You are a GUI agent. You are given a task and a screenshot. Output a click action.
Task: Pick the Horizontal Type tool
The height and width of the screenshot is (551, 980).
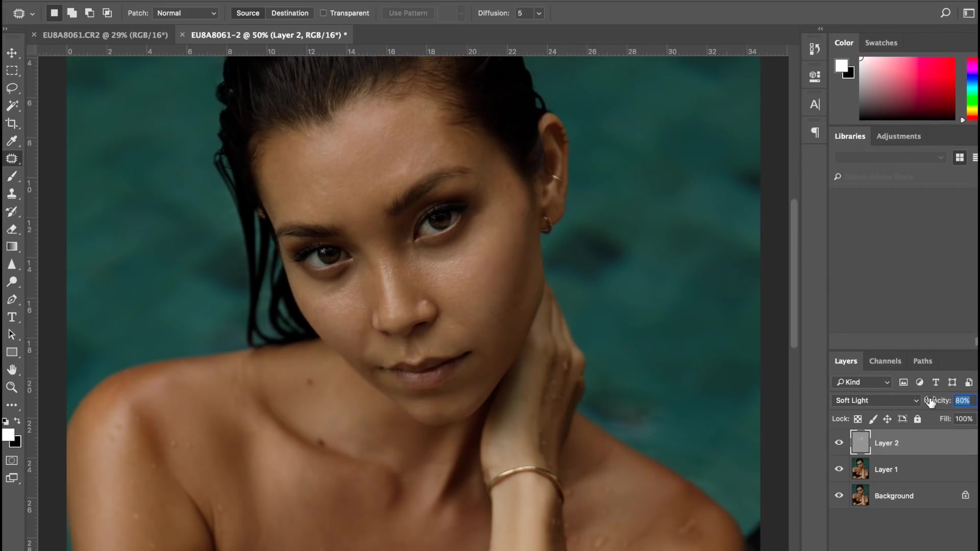tap(12, 317)
